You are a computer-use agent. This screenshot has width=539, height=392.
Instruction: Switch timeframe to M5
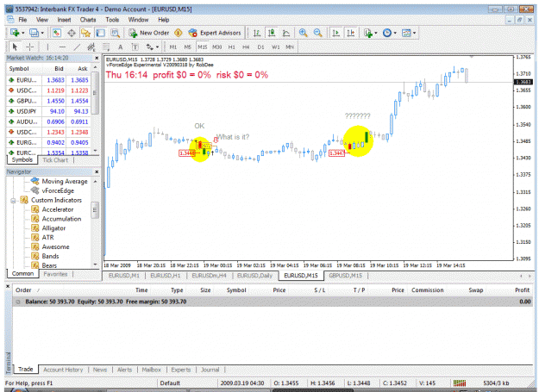tap(187, 47)
